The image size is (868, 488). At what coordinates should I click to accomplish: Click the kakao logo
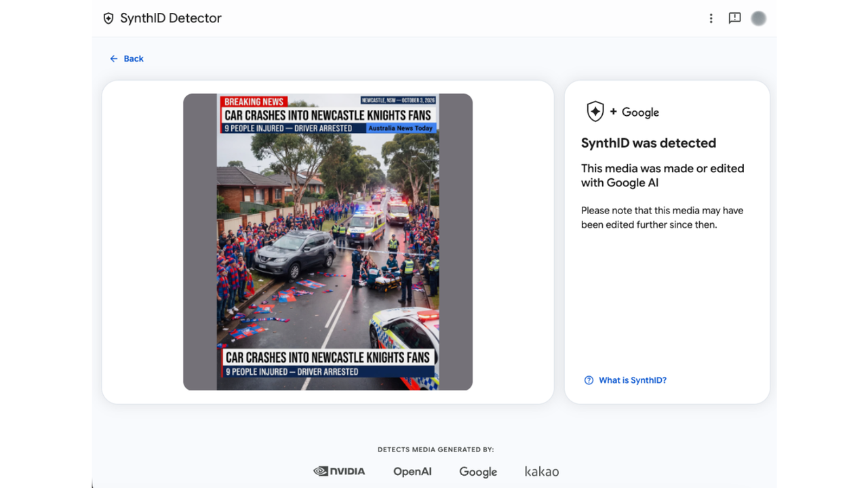point(542,471)
